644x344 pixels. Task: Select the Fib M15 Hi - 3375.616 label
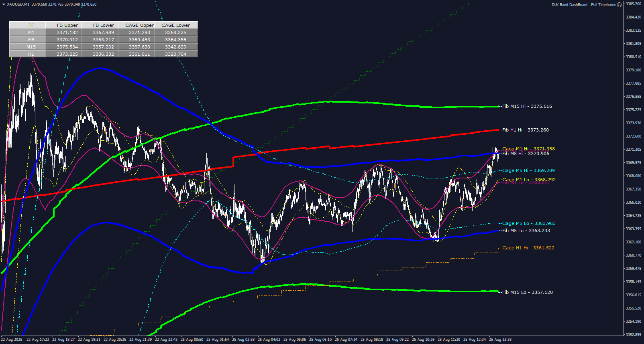[527, 106]
